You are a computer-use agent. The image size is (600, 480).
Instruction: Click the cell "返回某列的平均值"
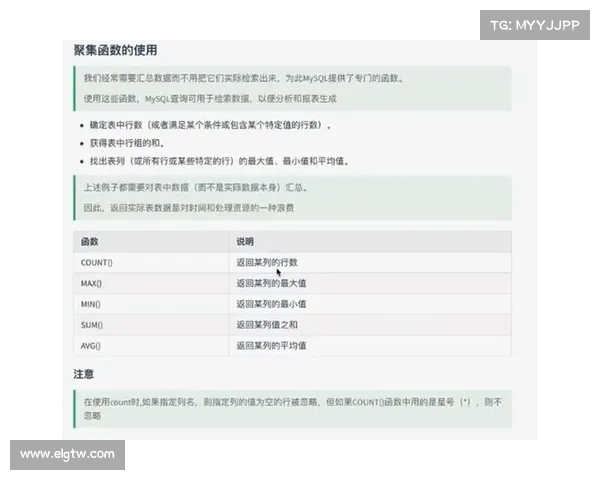pos(370,346)
